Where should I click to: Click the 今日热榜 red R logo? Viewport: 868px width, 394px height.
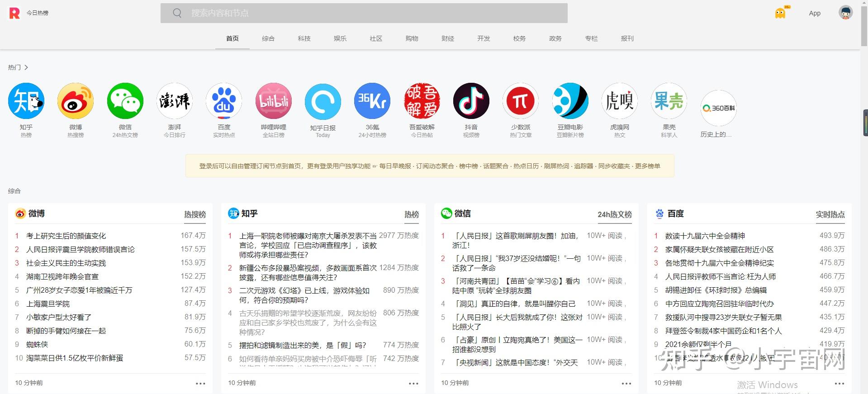14,13
